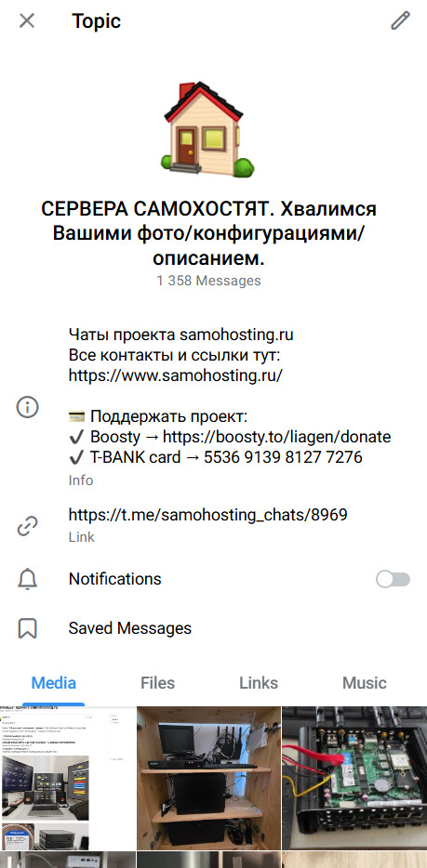The width and height of the screenshot is (427, 868).
Task: Open the wooden shelf server photo
Action: 208,778
